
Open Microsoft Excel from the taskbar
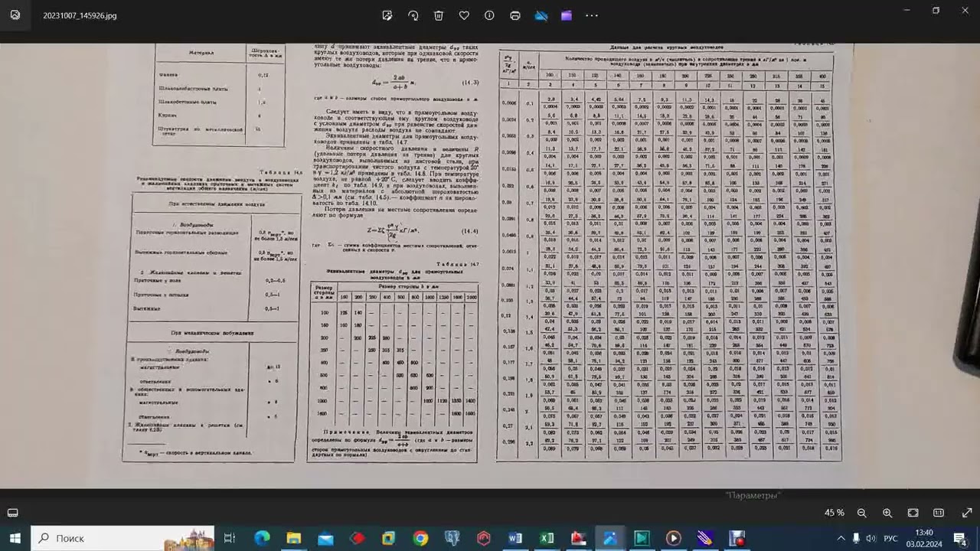click(547, 538)
